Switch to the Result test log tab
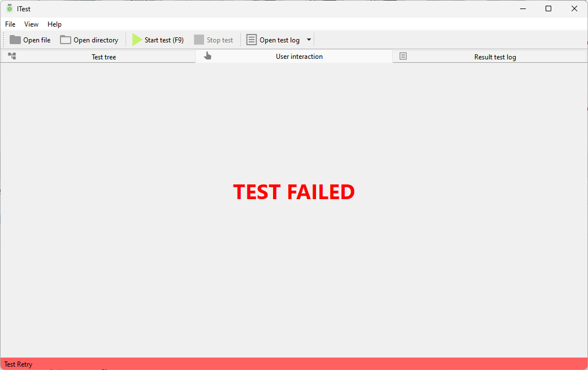The image size is (588, 370). point(490,57)
